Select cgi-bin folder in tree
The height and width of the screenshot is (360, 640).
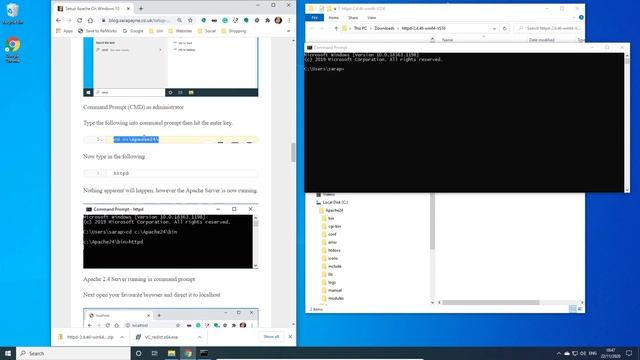coord(334,226)
